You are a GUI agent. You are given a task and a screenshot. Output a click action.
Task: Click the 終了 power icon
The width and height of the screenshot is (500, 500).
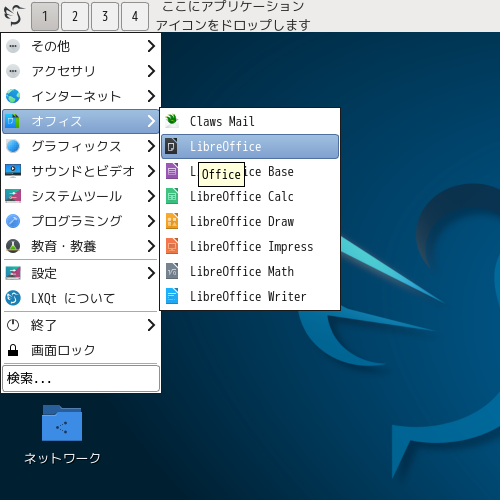click(x=13, y=325)
